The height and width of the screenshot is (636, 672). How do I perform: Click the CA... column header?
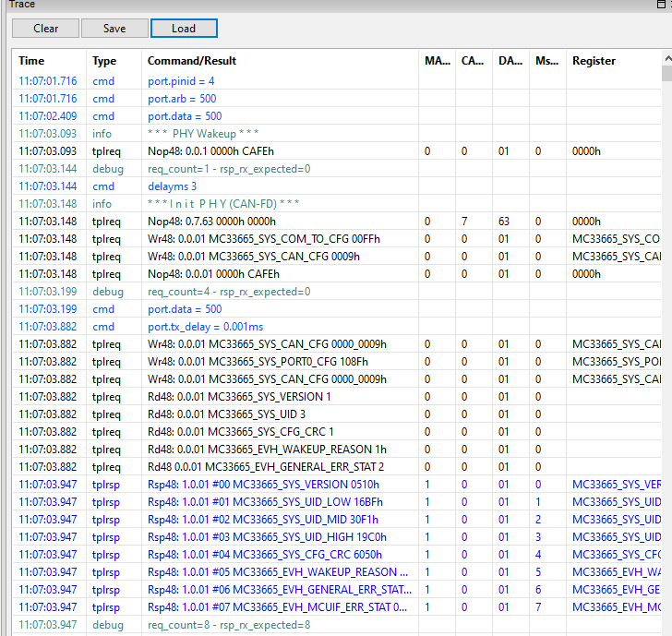pos(473,61)
